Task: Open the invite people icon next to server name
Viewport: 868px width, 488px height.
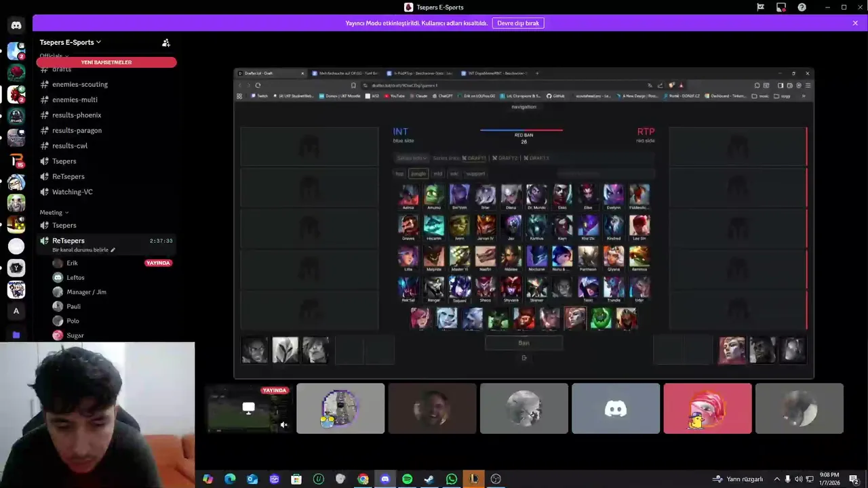Action: pyautogui.click(x=165, y=43)
